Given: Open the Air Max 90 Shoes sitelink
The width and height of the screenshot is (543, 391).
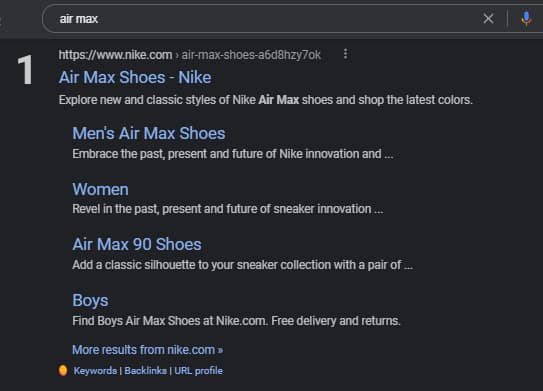Looking at the screenshot, I should pyautogui.click(x=137, y=245).
